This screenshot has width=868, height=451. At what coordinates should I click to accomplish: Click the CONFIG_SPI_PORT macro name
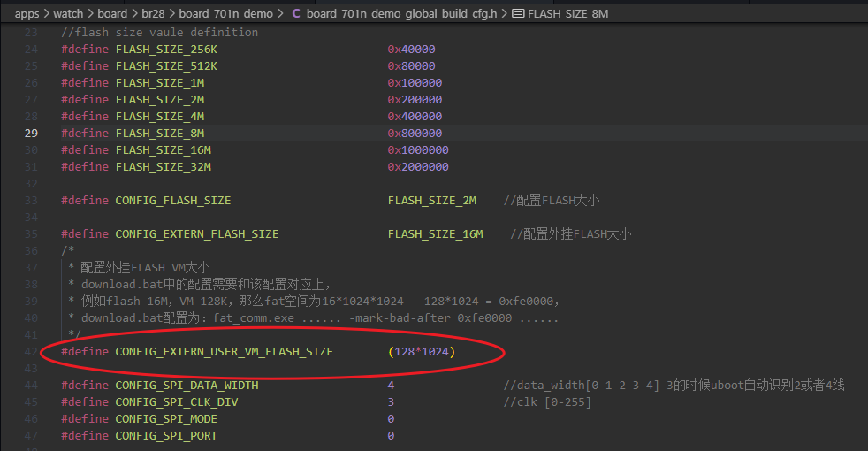(166, 436)
